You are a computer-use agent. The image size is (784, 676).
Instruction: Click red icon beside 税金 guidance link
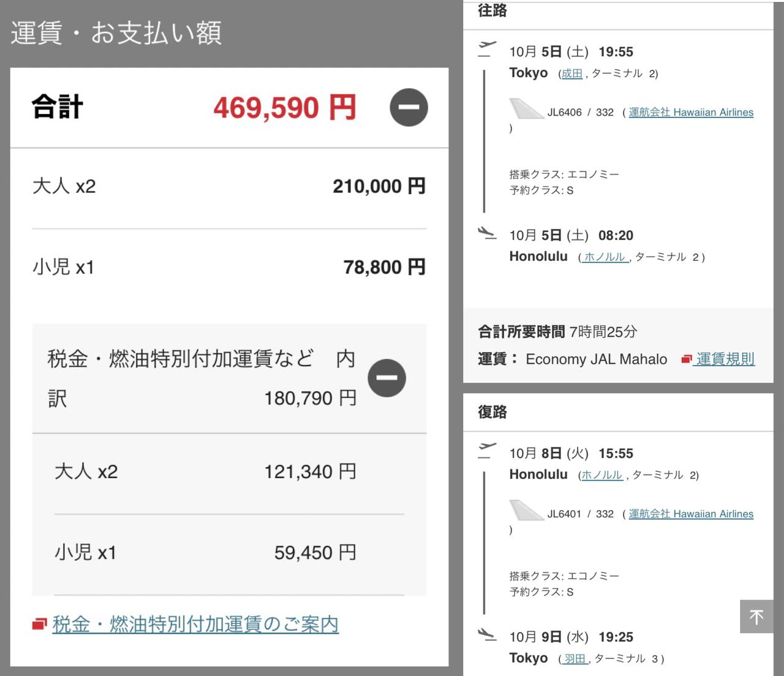[x=40, y=624]
